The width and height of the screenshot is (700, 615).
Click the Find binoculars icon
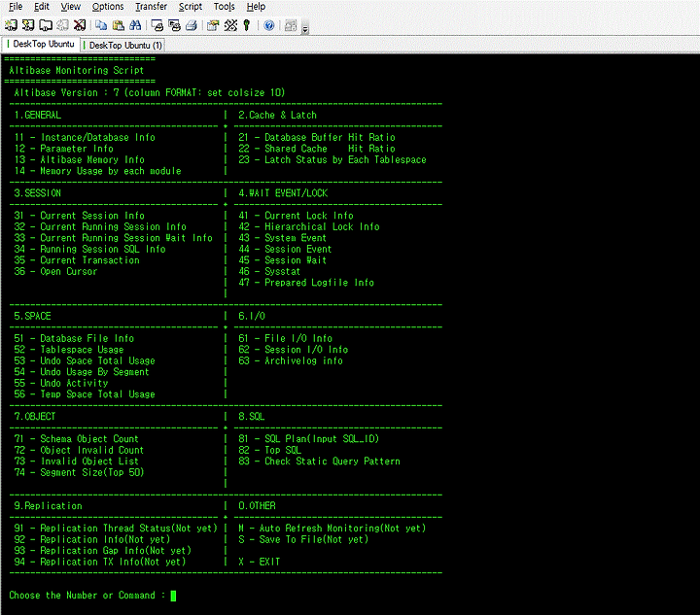coord(135,25)
